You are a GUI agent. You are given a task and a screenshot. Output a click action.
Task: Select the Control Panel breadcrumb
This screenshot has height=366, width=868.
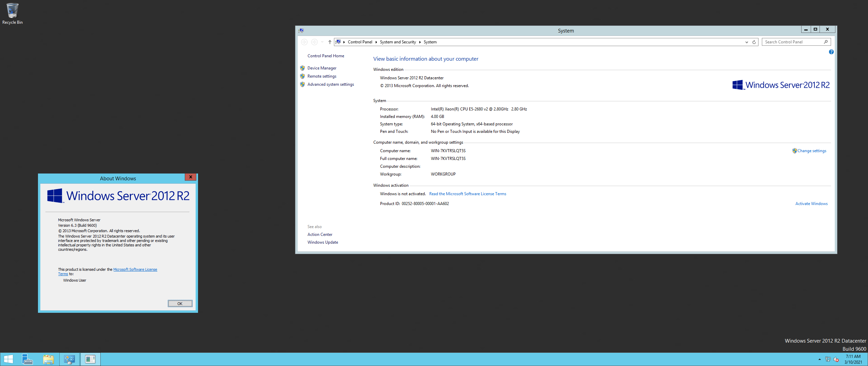360,42
